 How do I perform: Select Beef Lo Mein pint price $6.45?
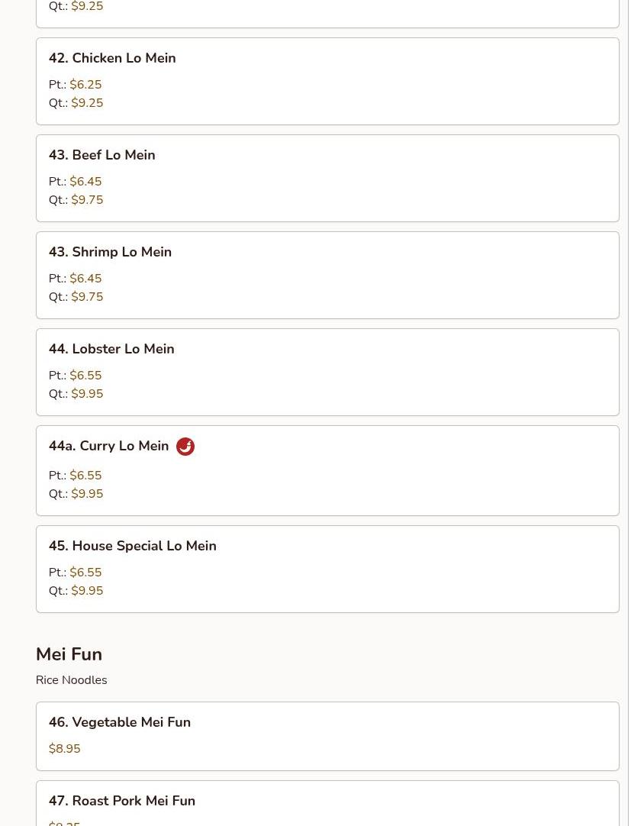pos(85,181)
